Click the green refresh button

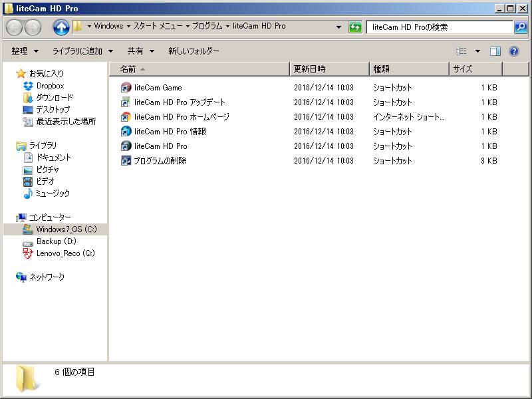(355, 27)
